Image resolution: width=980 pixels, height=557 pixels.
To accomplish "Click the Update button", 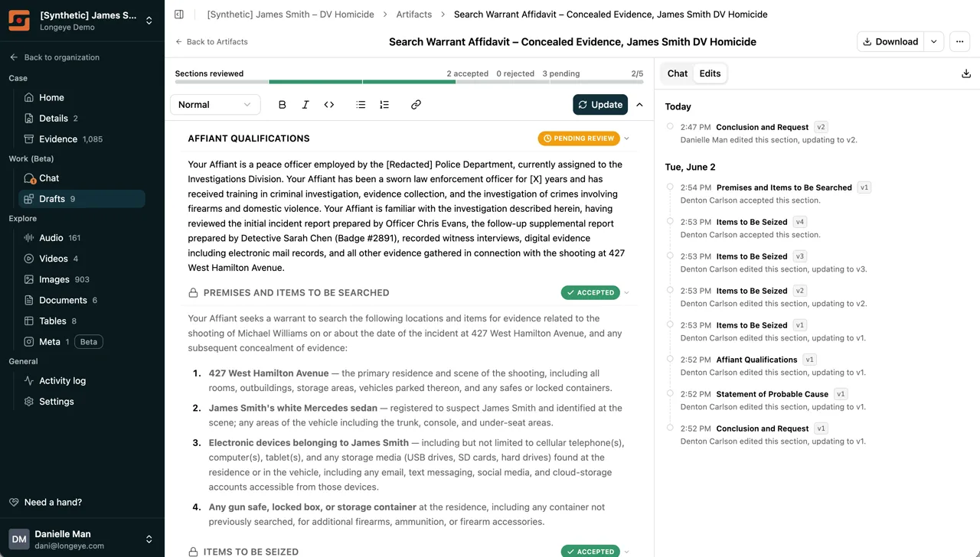I will click(600, 105).
